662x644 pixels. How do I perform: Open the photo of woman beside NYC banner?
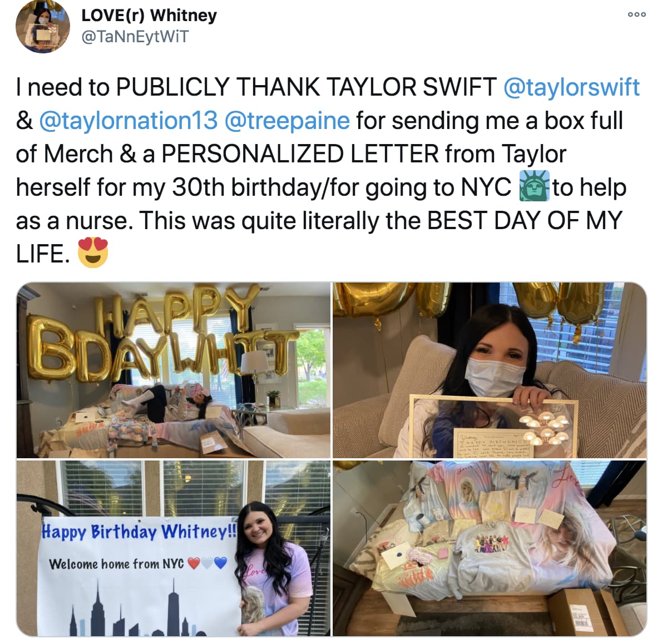174,548
